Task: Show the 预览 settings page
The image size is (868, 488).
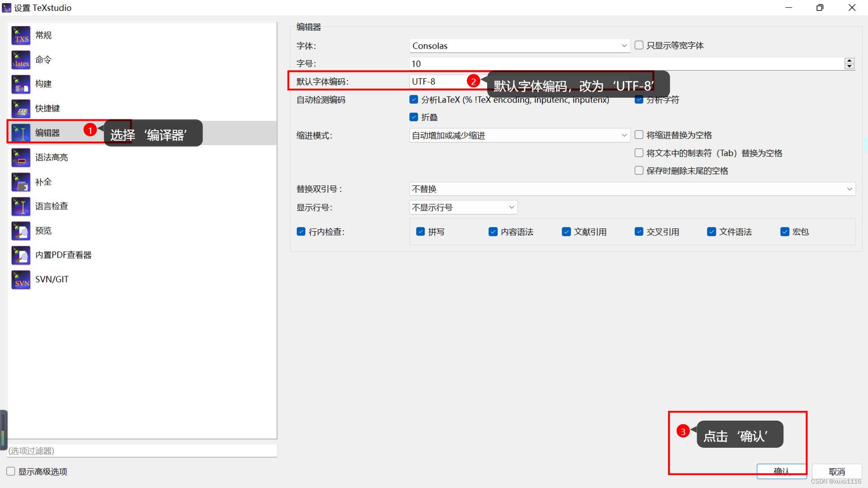Action: coord(142,231)
